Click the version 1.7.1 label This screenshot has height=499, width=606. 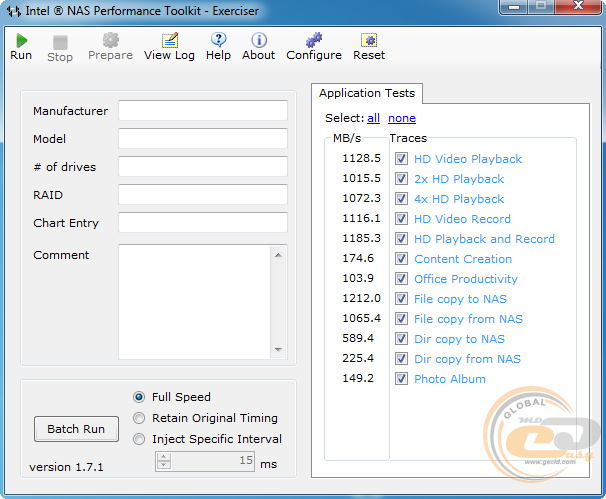click(x=66, y=467)
